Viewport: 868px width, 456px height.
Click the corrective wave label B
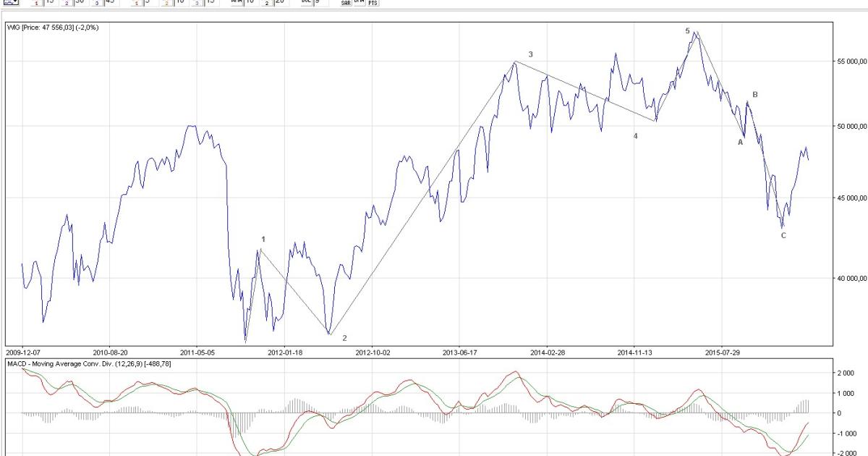coord(754,95)
